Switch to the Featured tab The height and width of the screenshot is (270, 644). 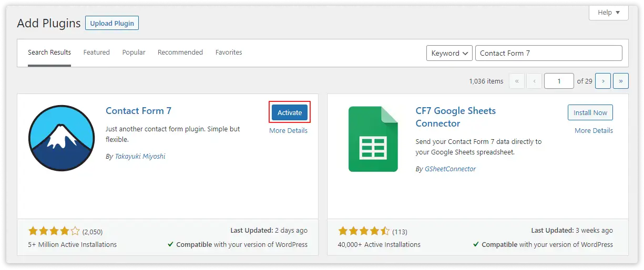96,53
